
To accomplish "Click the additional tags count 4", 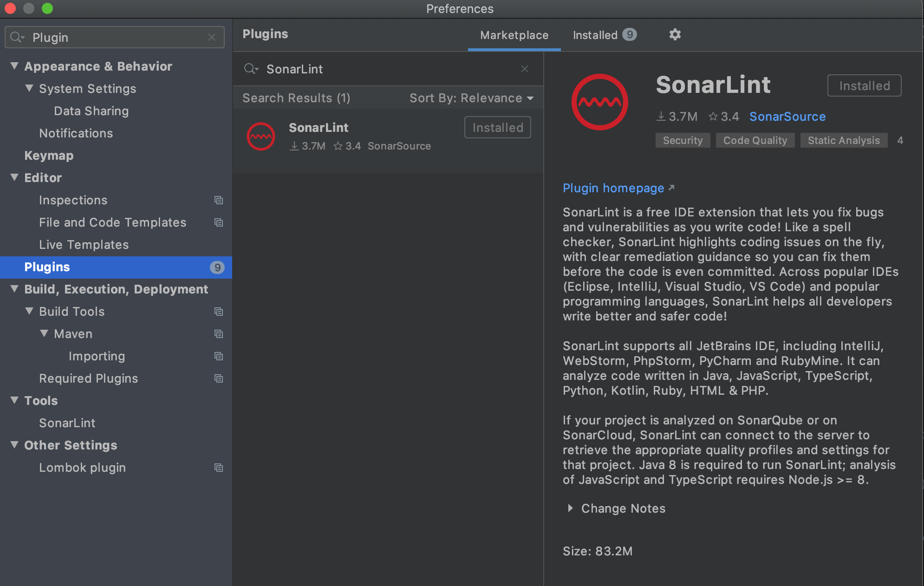I will 900,140.
